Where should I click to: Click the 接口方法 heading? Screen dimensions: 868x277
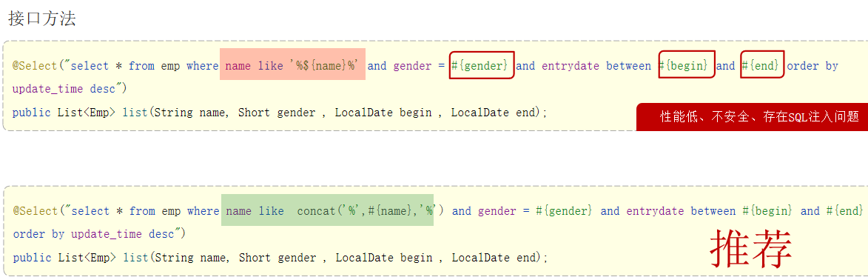pyautogui.click(x=42, y=19)
